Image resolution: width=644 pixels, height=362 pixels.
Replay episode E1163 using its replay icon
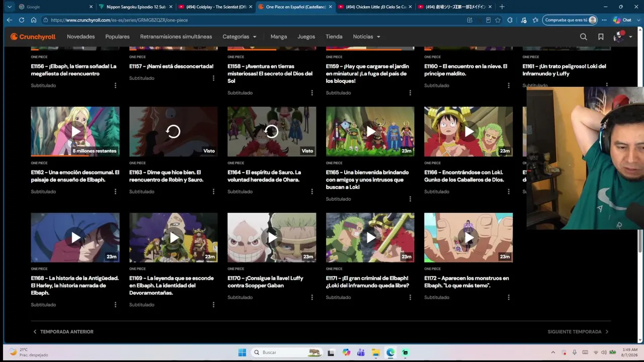(x=173, y=132)
